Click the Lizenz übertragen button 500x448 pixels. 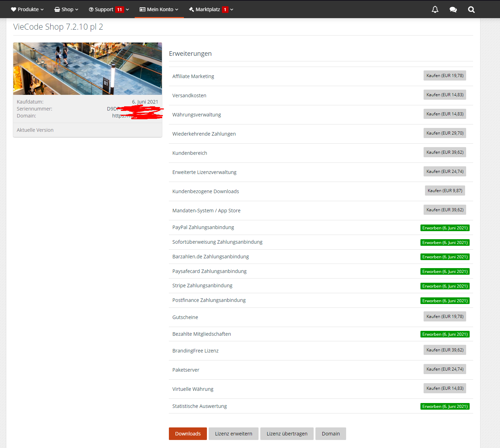coord(287,434)
